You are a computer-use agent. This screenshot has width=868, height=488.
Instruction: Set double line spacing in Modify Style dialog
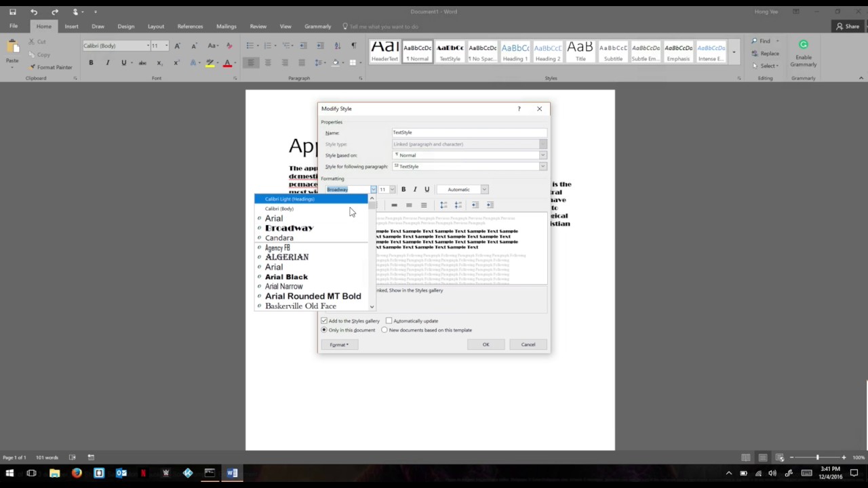click(424, 205)
